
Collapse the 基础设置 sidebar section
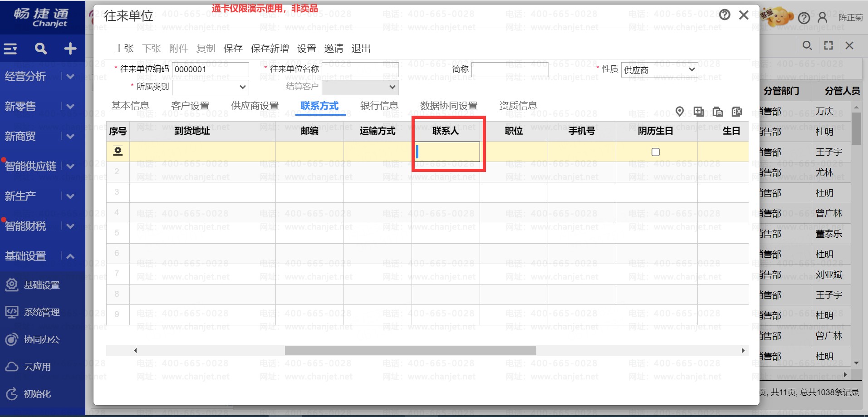pos(70,256)
